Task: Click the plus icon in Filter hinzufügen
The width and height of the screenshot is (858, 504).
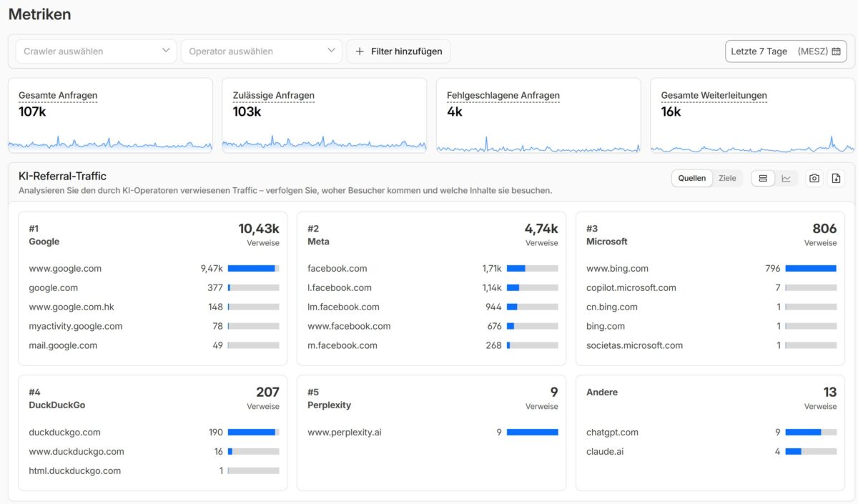Action: click(360, 51)
